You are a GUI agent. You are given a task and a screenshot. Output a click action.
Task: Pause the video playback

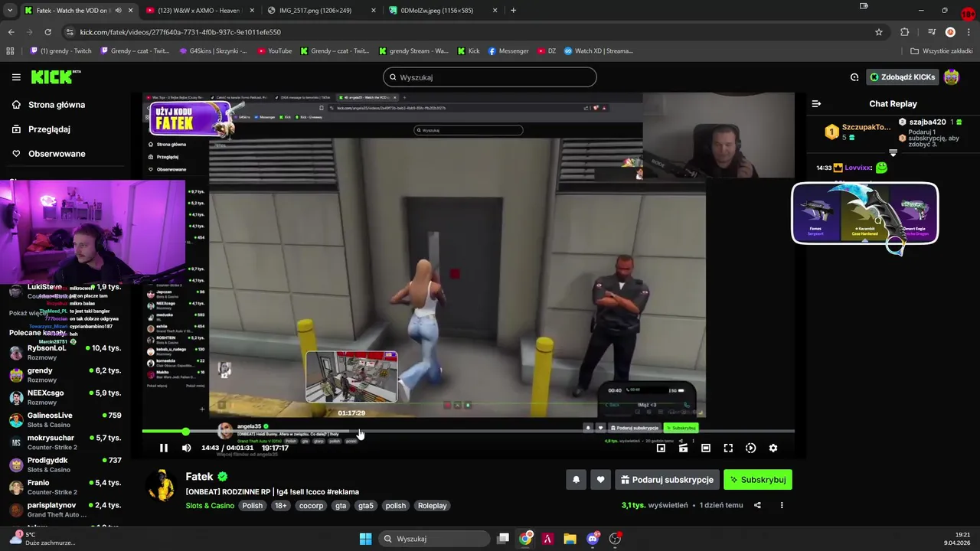click(163, 448)
